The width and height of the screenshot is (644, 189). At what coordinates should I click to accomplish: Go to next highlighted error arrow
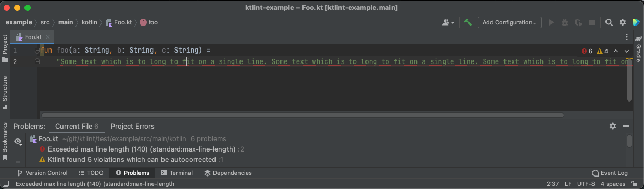(627, 51)
